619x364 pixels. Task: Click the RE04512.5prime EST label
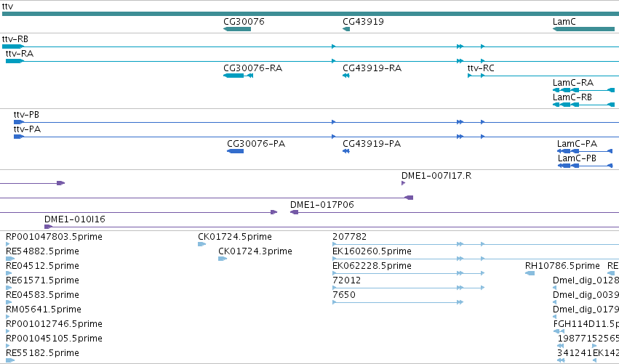tap(42, 266)
